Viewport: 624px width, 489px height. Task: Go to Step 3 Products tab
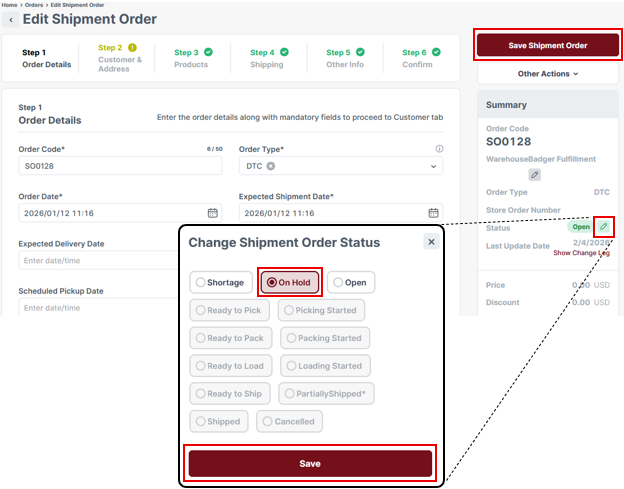[x=193, y=58]
